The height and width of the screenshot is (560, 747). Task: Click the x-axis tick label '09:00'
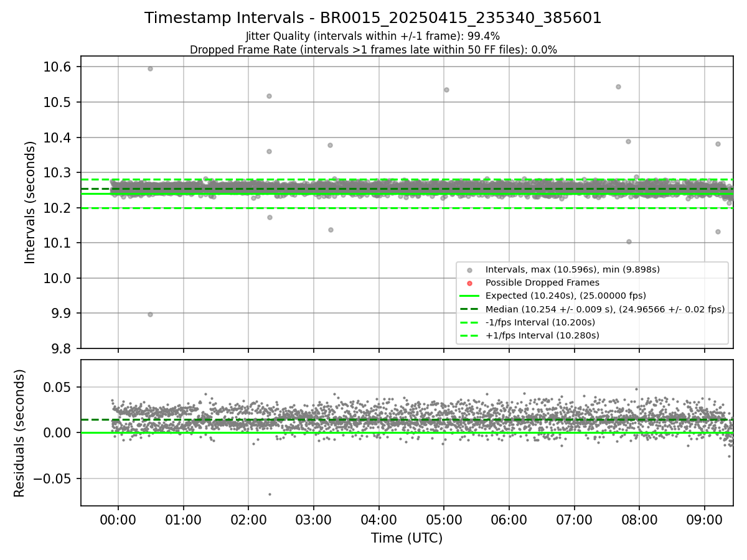(x=704, y=520)
